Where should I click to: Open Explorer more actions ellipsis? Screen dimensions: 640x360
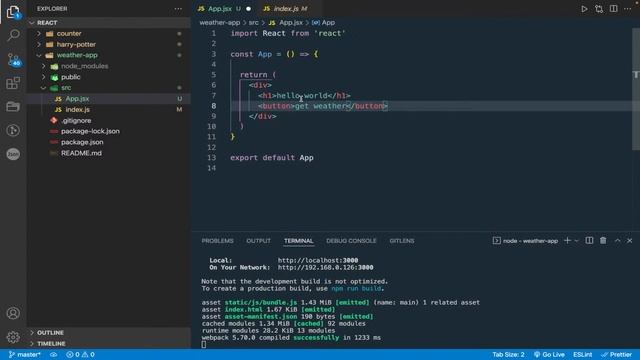[x=178, y=9]
